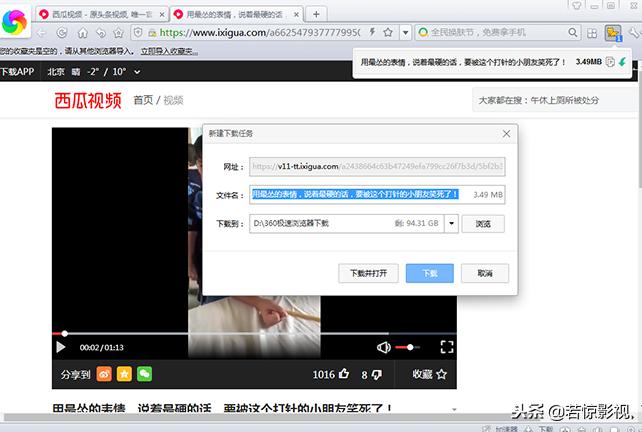This screenshot has width=642, height=432.
Task: Click the 360 browser rainbow logo
Action: (x=14, y=22)
